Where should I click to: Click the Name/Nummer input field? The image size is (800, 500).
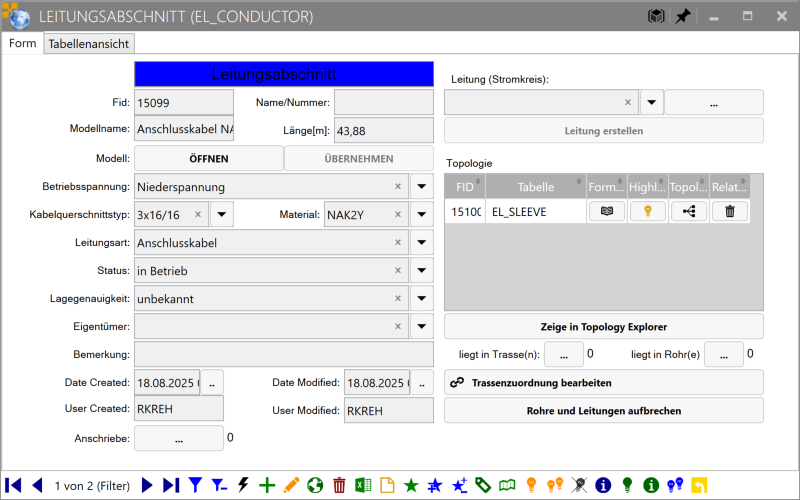coord(384,102)
